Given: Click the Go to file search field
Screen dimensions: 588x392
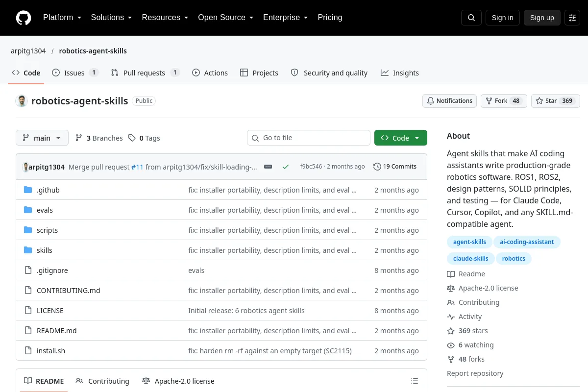Looking at the screenshot, I should pyautogui.click(x=309, y=138).
